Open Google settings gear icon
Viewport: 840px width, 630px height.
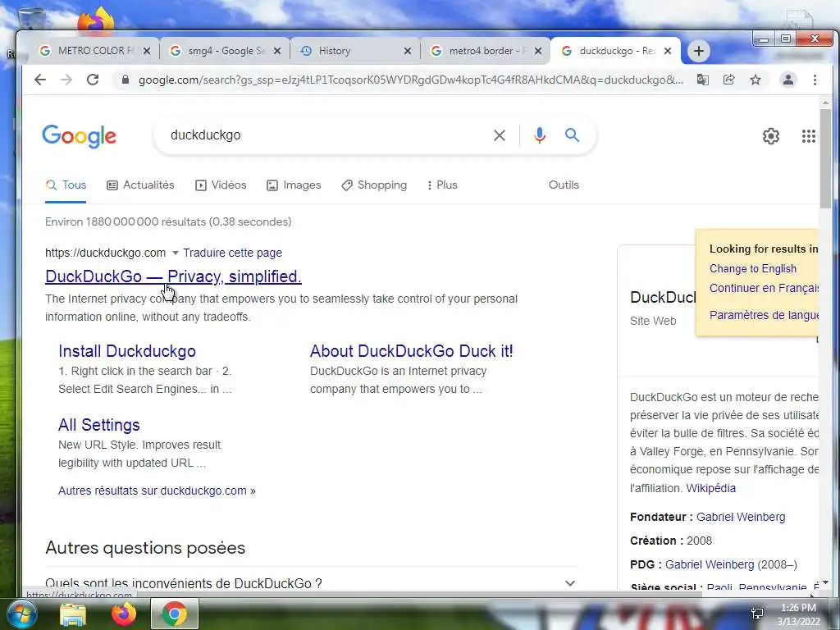[x=771, y=136]
